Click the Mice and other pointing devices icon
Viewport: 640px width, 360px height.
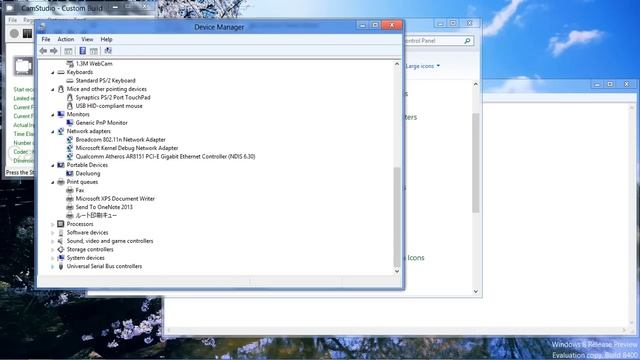(61, 89)
